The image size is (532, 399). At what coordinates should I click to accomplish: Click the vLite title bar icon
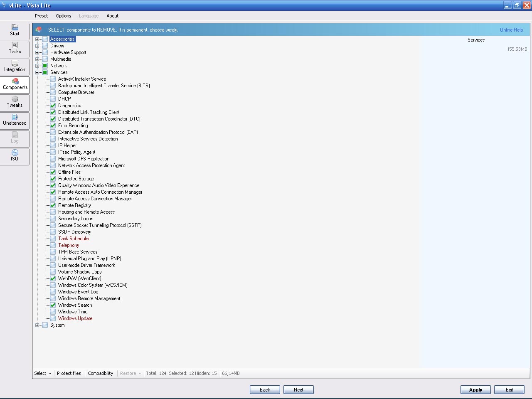4,5
